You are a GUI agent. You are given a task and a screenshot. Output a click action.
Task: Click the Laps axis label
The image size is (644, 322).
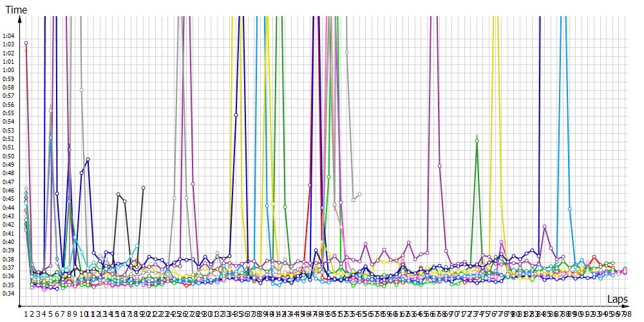pyautogui.click(x=617, y=299)
